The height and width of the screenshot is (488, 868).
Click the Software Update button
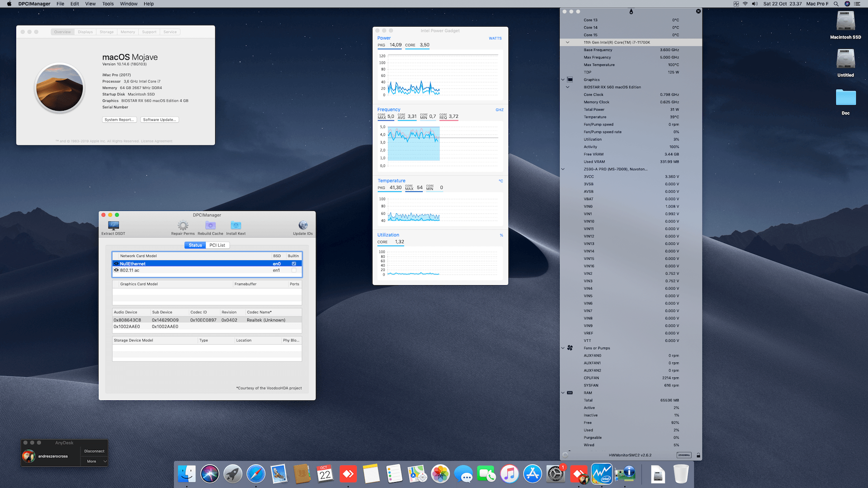pyautogui.click(x=160, y=120)
